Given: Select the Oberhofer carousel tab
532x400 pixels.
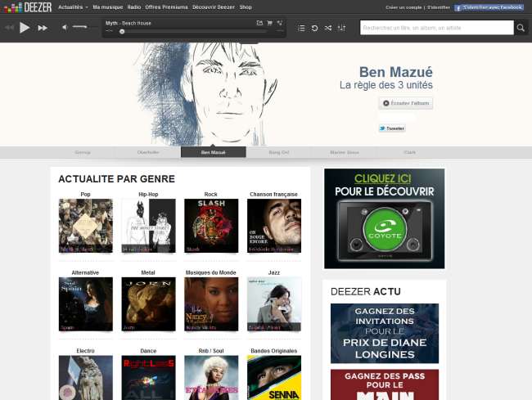Looking at the screenshot, I should (x=148, y=152).
